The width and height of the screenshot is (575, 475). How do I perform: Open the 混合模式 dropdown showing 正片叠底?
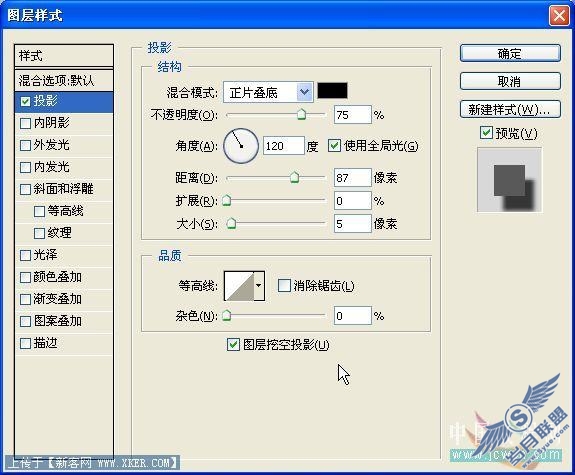(x=268, y=92)
